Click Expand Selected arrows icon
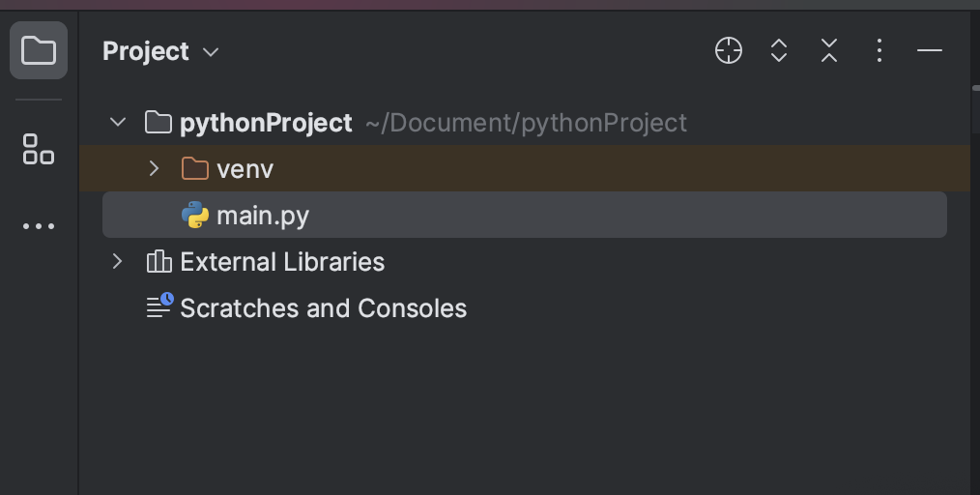The height and width of the screenshot is (495, 980). [779, 50]
